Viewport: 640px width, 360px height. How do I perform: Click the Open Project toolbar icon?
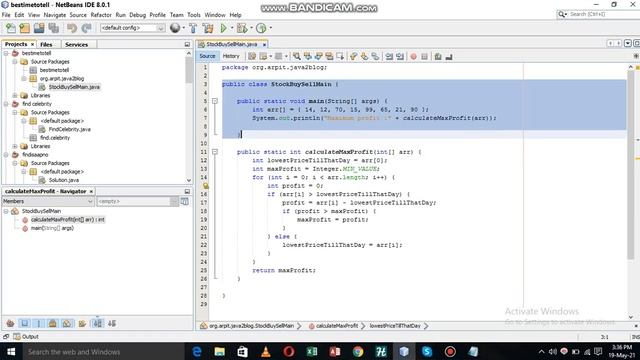[39, 28]
